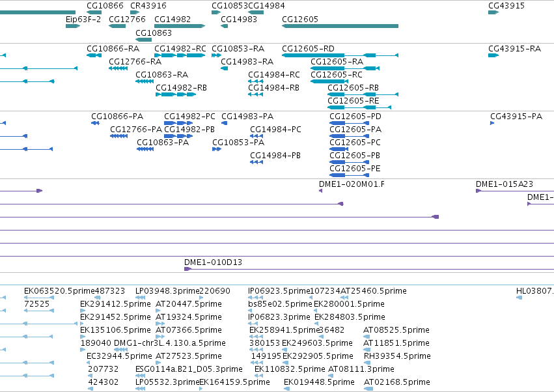Image resolution: width=554 pixels, height=392 pixels.
Task: Click protein label CG10863-PA
Action: tap(163, 143)
